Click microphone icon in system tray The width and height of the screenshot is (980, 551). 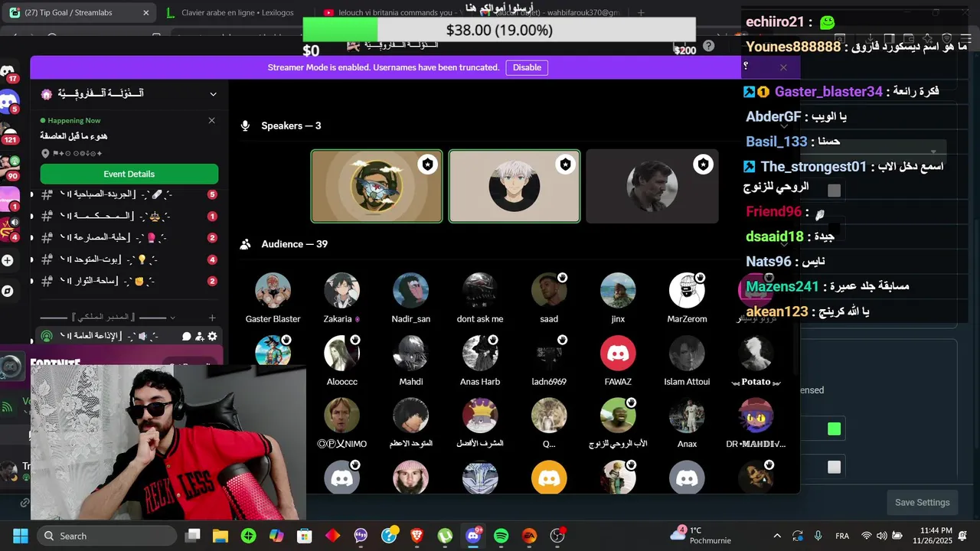(x=818, y=536)
